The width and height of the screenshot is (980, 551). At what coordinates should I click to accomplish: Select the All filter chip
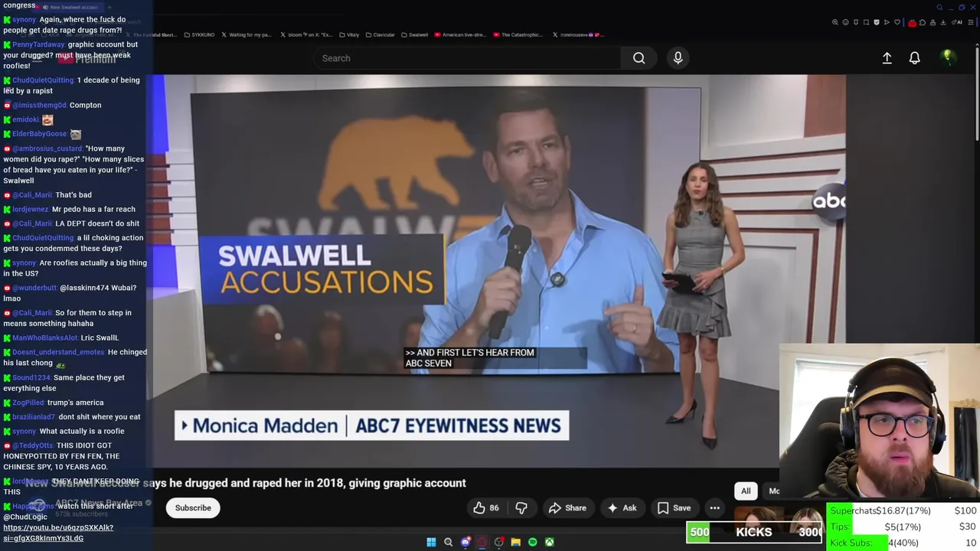pyautogui.click(x=746, y=491)
